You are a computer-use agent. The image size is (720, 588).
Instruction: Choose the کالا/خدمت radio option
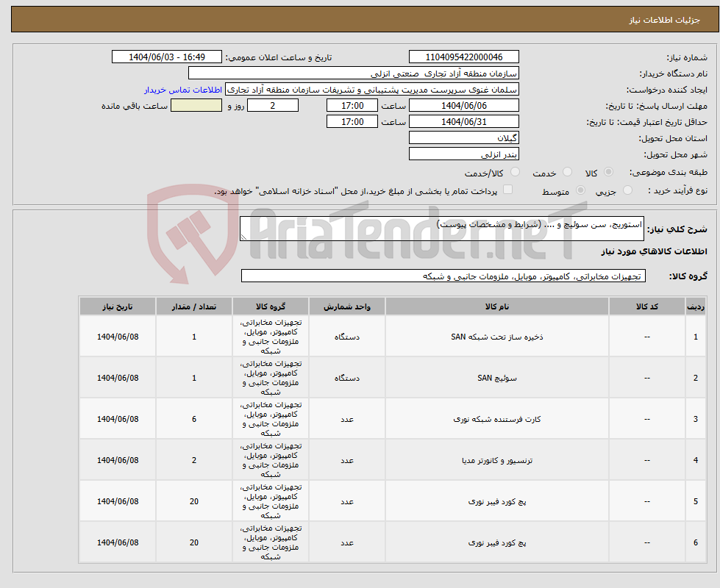[514, 173]
